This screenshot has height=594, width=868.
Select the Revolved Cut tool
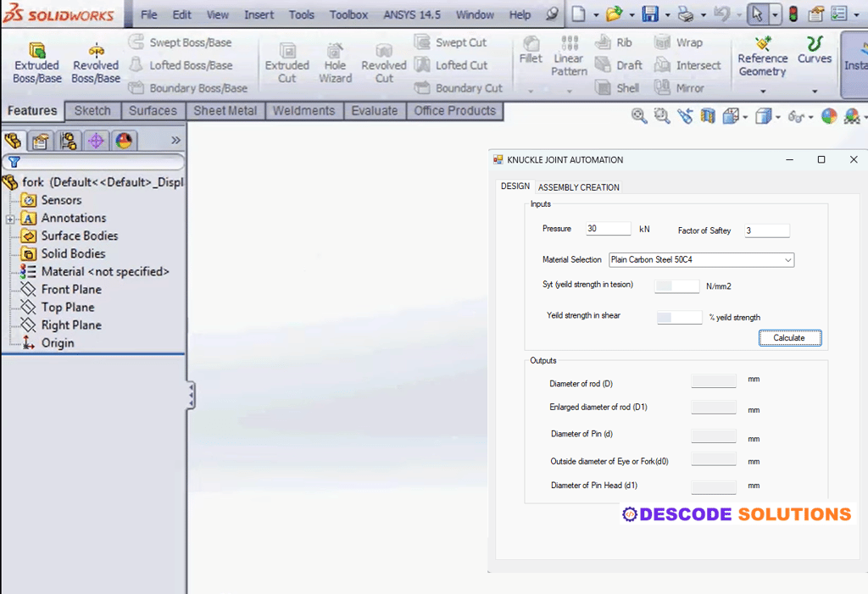coord(384,63)
